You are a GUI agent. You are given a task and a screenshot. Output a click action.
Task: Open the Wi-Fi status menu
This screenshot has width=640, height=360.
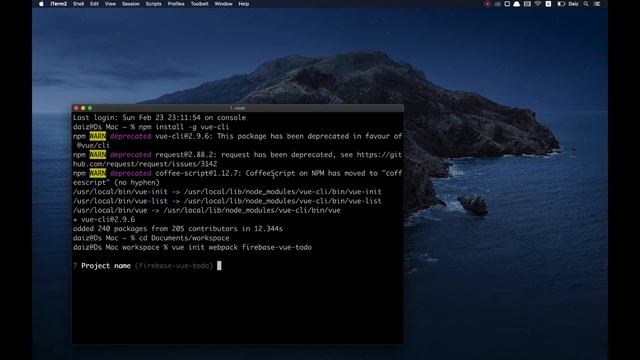[x=538, y=4]
